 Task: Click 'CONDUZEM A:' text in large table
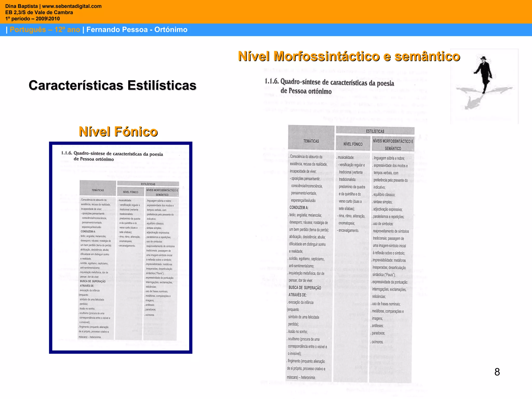click(299, 208)
